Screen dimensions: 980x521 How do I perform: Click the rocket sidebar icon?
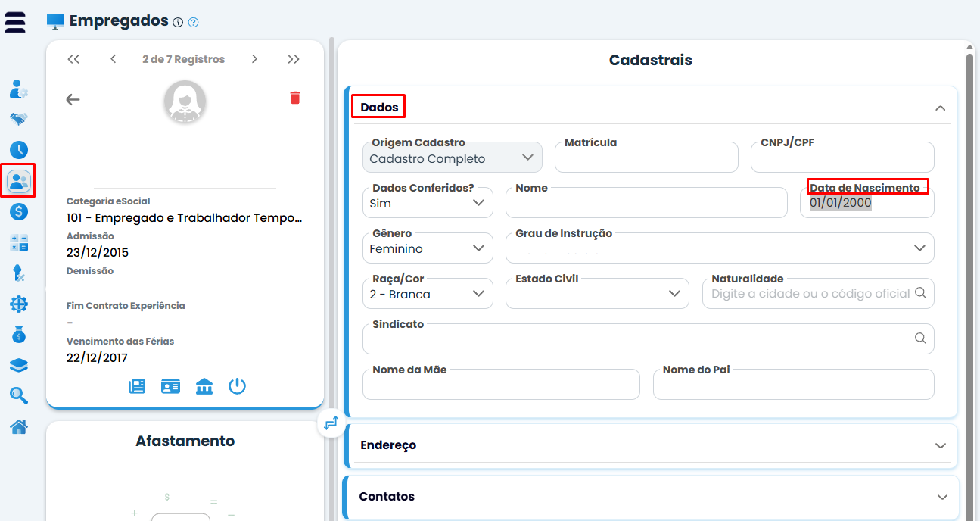19,273
